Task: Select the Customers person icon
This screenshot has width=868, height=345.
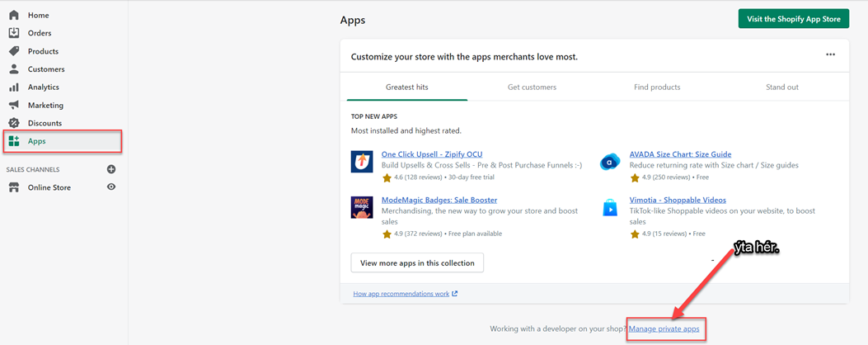Action: click(14, 69)
